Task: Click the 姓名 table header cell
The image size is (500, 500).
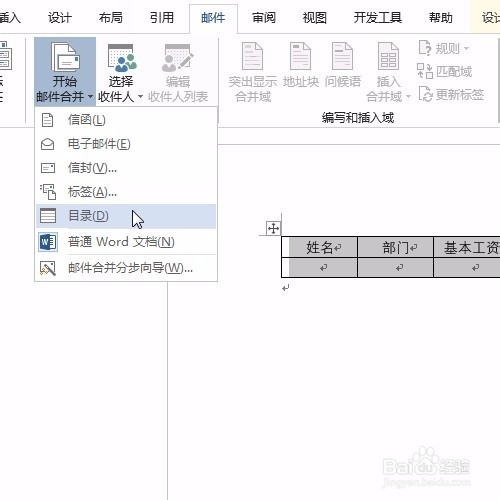Action: click(x=319, y=247)
